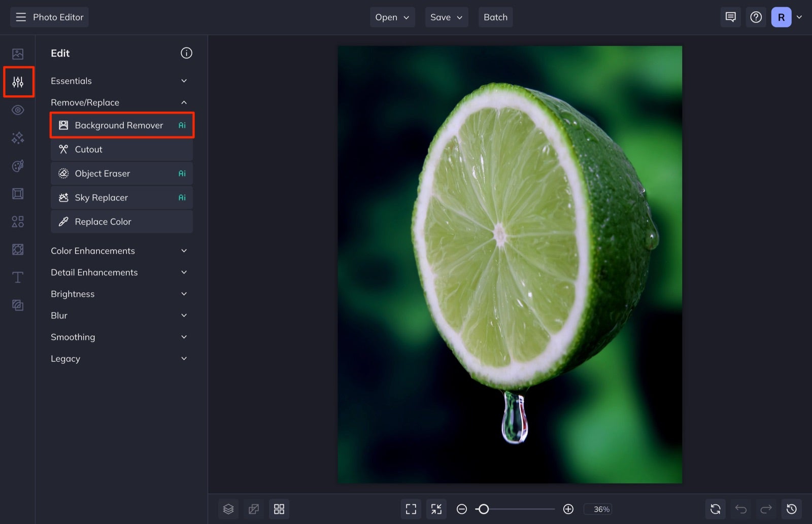Click the history clock icon bottom right

pyautogui.click(x=792, y=509)
